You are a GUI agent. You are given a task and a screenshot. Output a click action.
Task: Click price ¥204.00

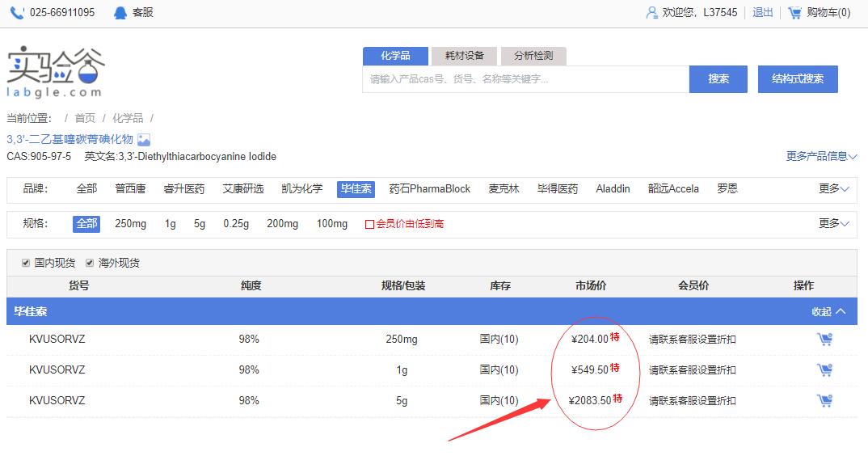click(x=590, y=339)
